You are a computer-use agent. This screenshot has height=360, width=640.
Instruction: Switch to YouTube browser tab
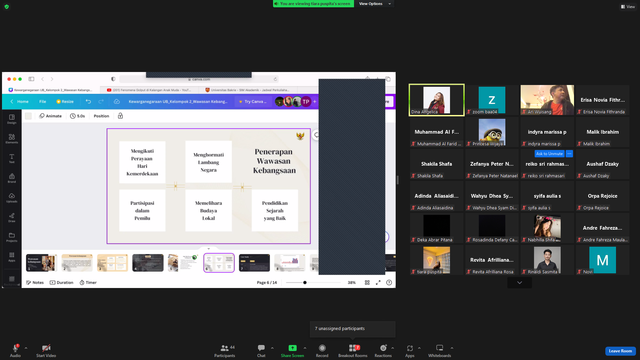point(149,90)
